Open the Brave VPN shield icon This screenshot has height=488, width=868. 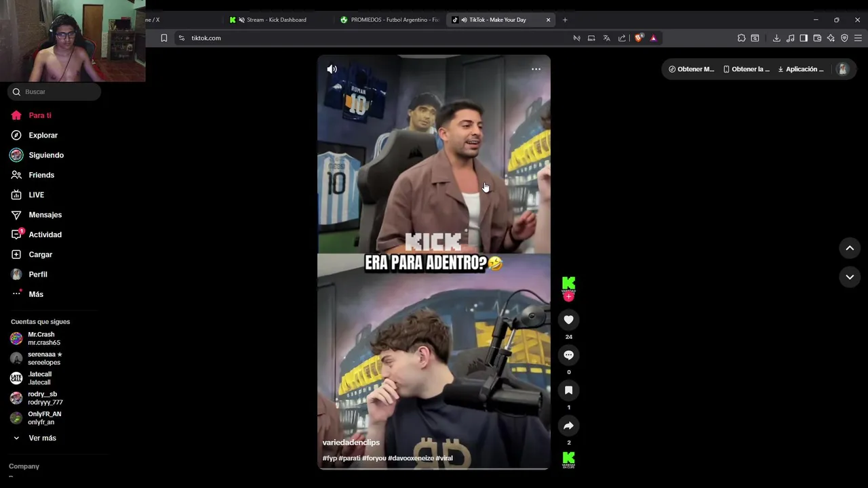[844, 38]
